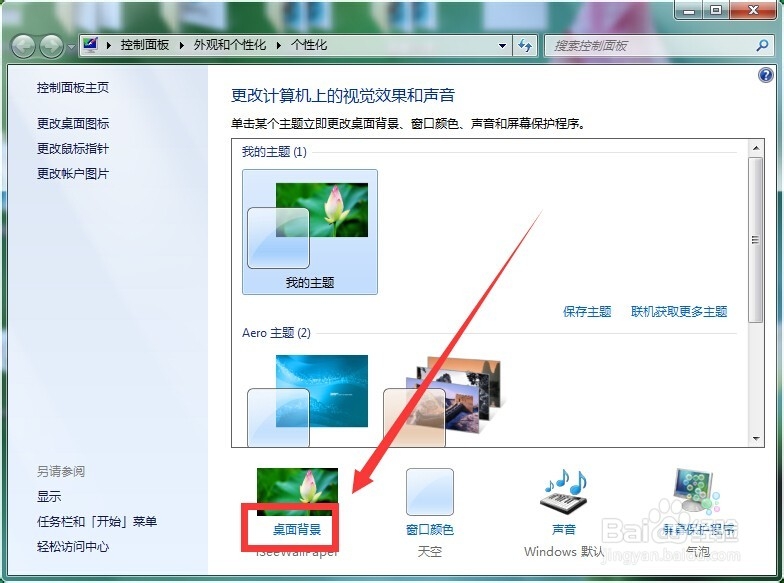The image size is (784, 583).
Task: Select 控制面板 breadcrumb in address bar
Action: tap(144, 45)
